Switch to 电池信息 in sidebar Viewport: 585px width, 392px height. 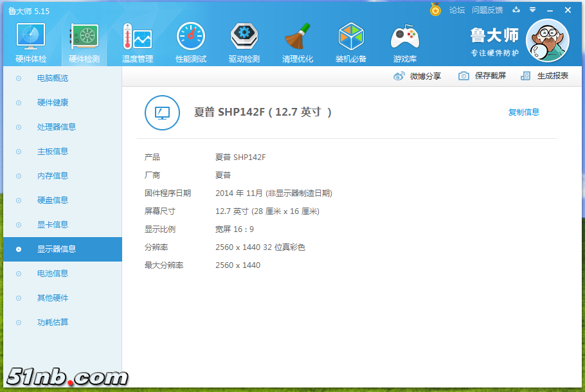point(53,274)
